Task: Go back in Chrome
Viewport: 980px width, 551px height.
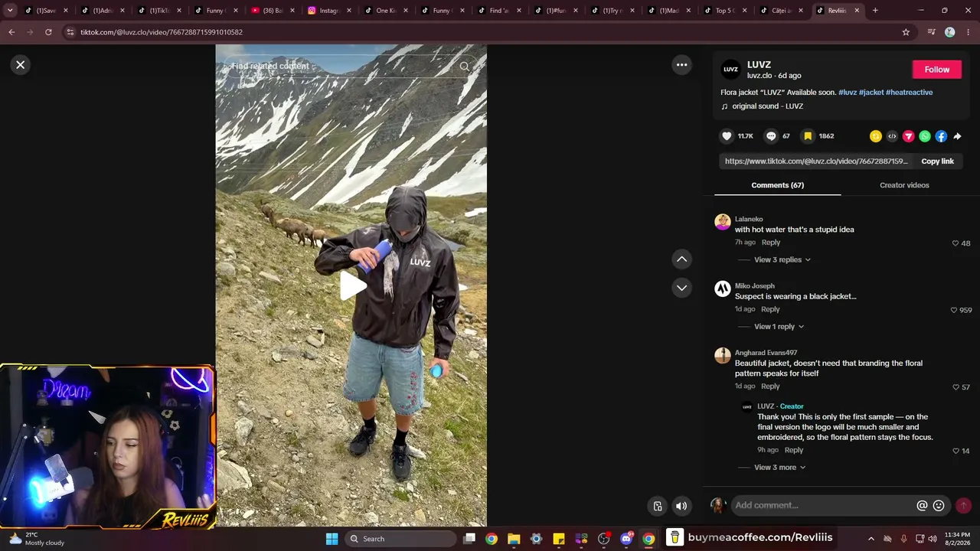Action: pyautogui.click(x=11, y=32)
